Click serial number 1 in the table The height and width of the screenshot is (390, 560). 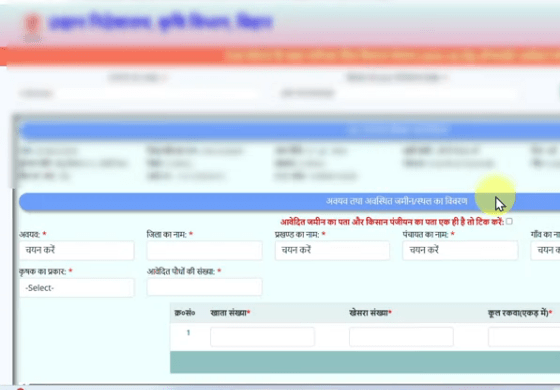(x=188, y=332)
